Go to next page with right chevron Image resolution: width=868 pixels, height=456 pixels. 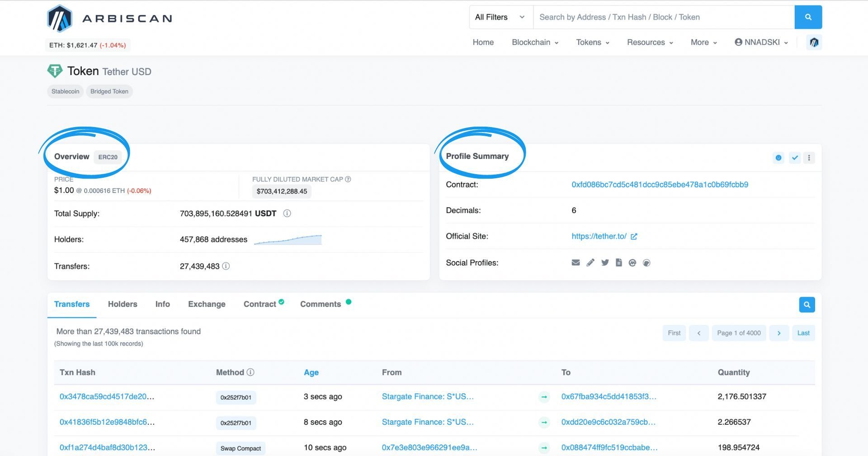(x=779, y=333)
